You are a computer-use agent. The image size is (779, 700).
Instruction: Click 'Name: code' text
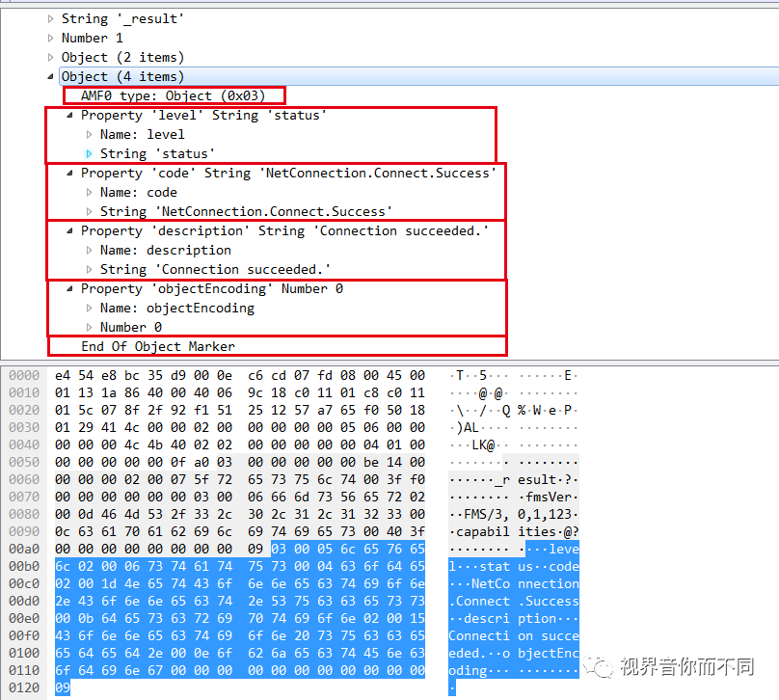(139, 193)
